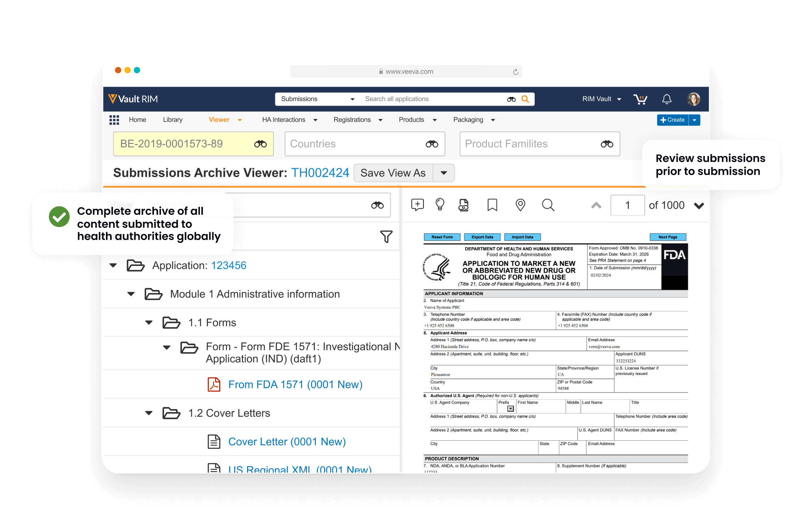Collapse Module 1 Administrative information
This screenshot has width=812, height=528.
coord(131,294)
